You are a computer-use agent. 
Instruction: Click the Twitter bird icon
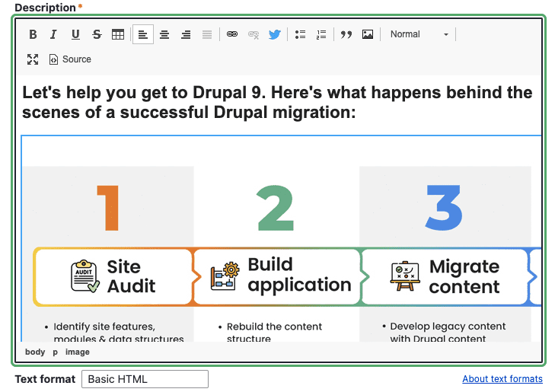pyautogui.click(x=275, y=34)
